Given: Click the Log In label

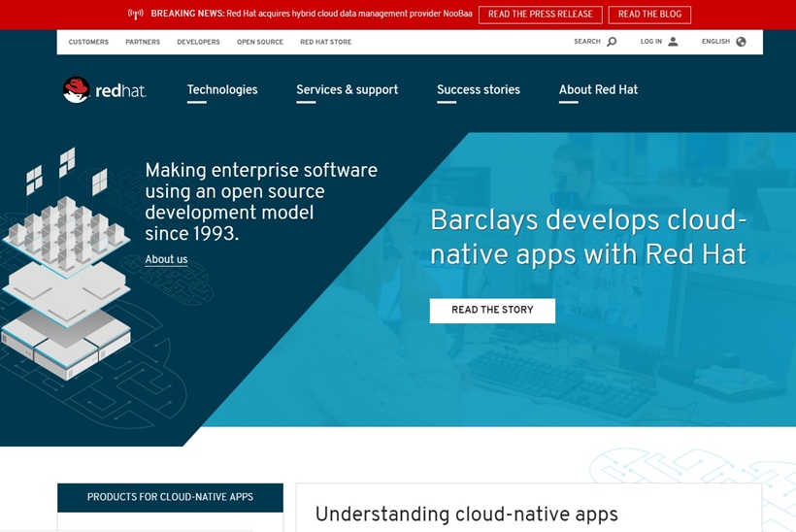Looking at the screenshot, I should point(650,42).
